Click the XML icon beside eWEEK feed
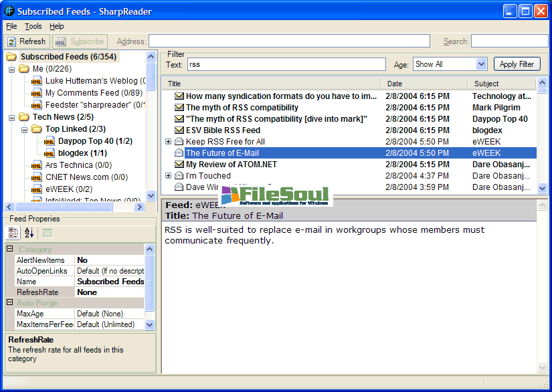 (36, 189)
